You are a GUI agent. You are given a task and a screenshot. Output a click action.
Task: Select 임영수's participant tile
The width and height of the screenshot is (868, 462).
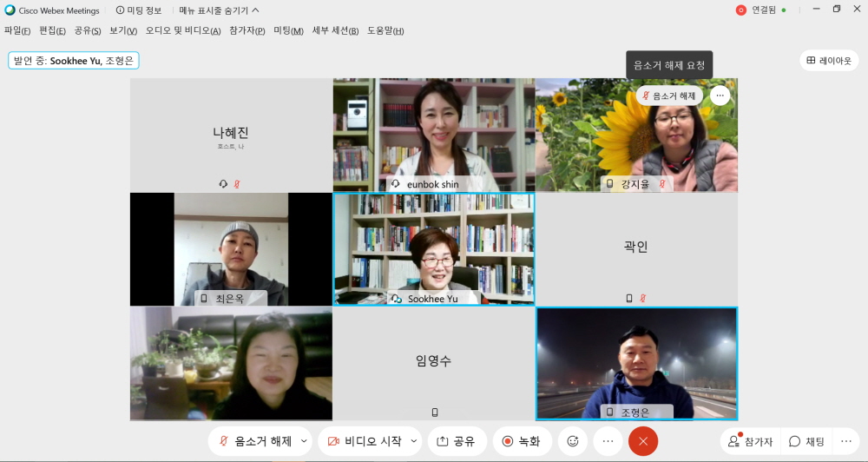(434, 363)
